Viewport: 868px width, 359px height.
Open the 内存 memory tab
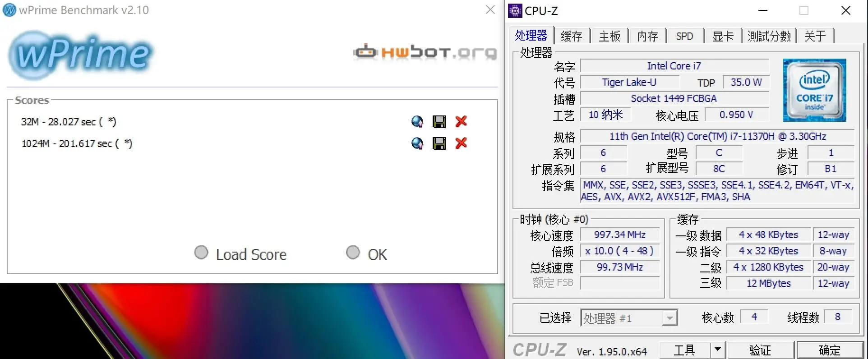pos(647,36)
